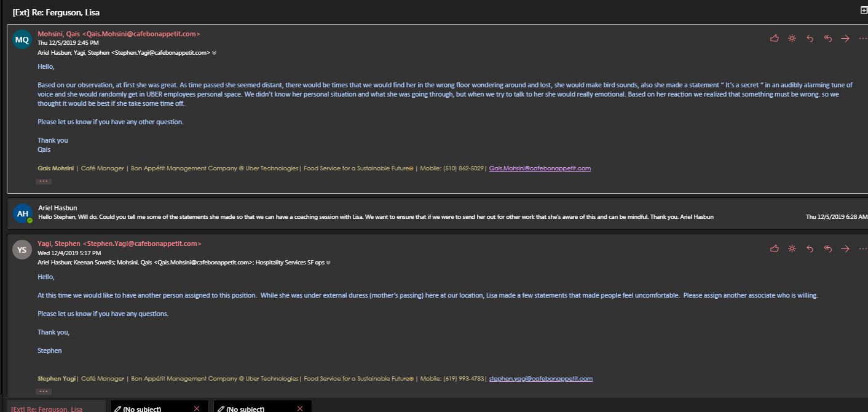Reply all on Stephen Yagi's message
This screenshot has height=412, width=868.
827,248
